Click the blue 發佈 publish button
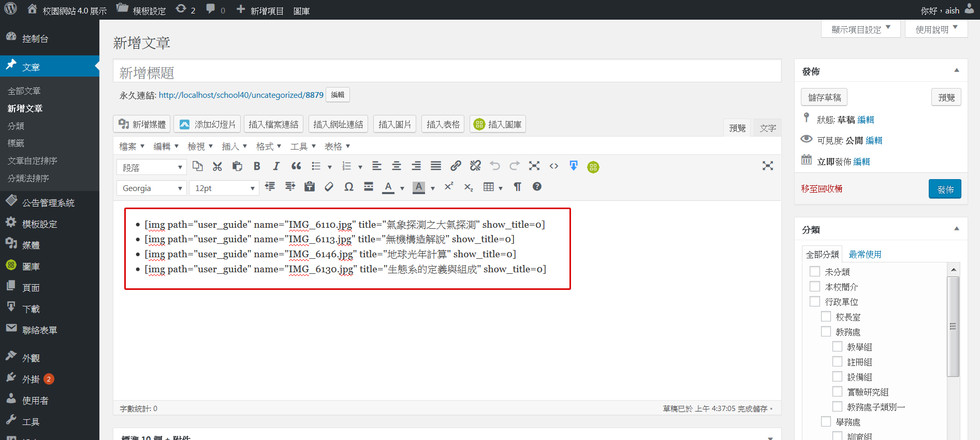The width and height of the screenshot is (980, 440). pyautogui.click(x=945, y=189)
